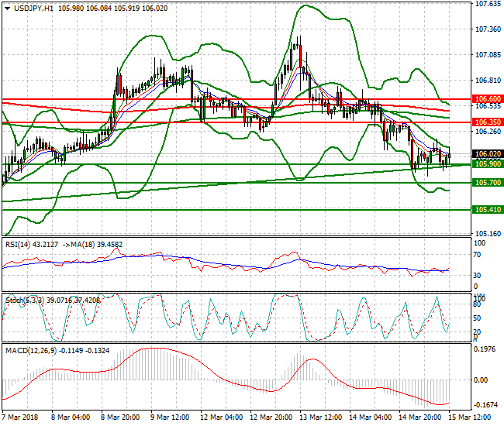Screen dimensions: 504x426
Task: Click the -0.1674 value on MACD scale
Action: (485, 405)
